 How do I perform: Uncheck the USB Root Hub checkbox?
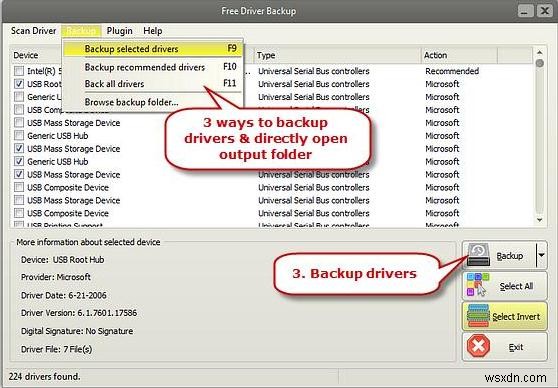(19, 84)
